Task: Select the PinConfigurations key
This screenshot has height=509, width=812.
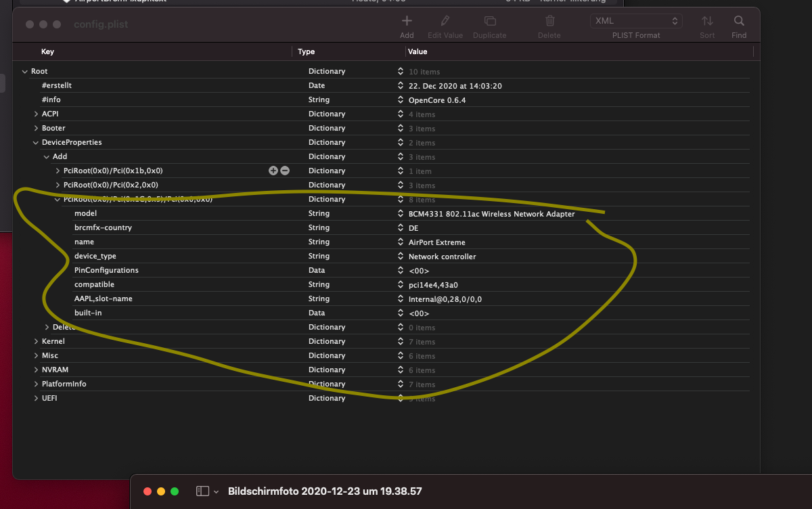Action: coord(106,270)
